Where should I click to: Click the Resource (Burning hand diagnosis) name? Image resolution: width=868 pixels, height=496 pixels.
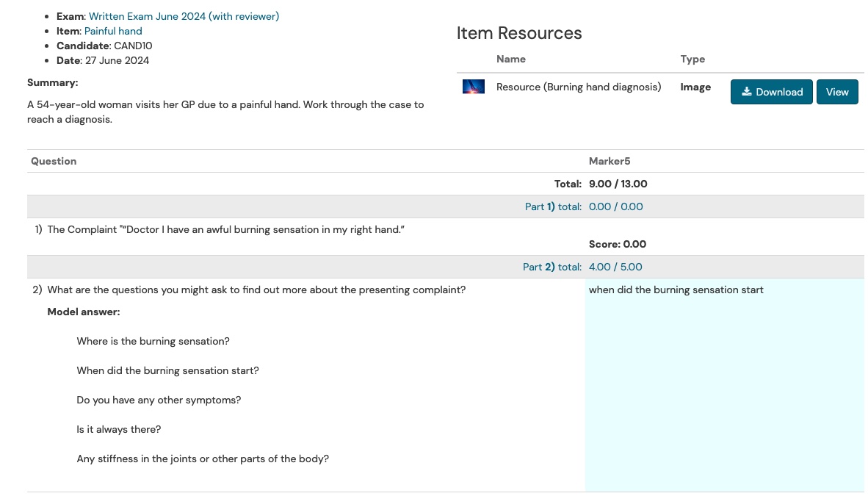(x=579, y=87)
